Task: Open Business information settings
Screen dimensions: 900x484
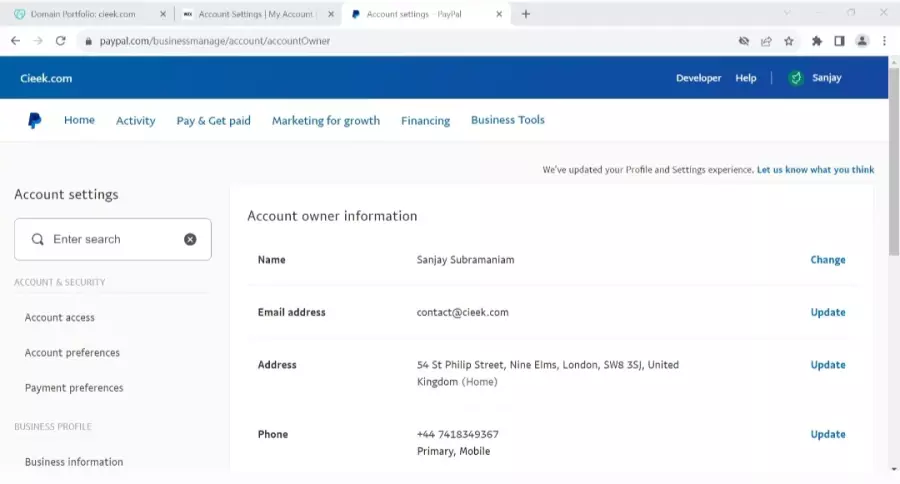Action: pyautogui.click(x=74, y=462)
